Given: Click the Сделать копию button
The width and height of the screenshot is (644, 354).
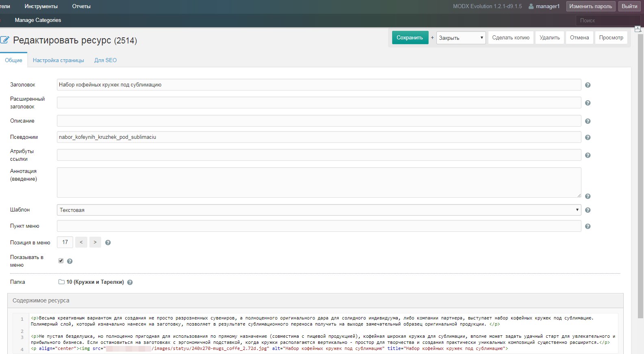Looking at the screenshot, I should pos(511,38).
